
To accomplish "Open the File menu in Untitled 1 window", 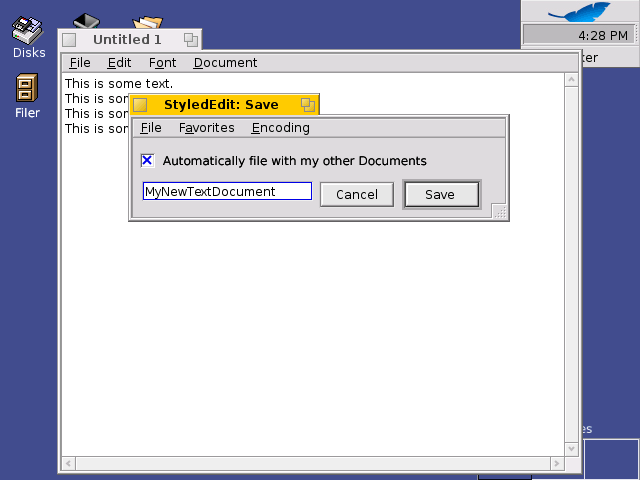I will [80, 63].
